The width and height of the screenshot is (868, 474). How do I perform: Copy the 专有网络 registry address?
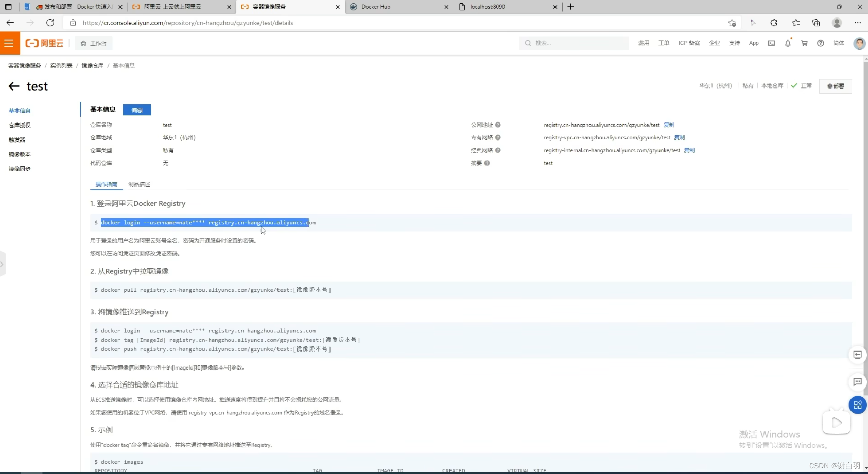point(680,138)
